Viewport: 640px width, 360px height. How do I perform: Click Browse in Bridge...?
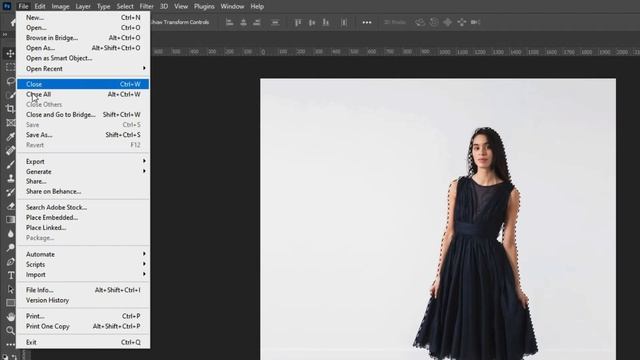tap(83, 38)
